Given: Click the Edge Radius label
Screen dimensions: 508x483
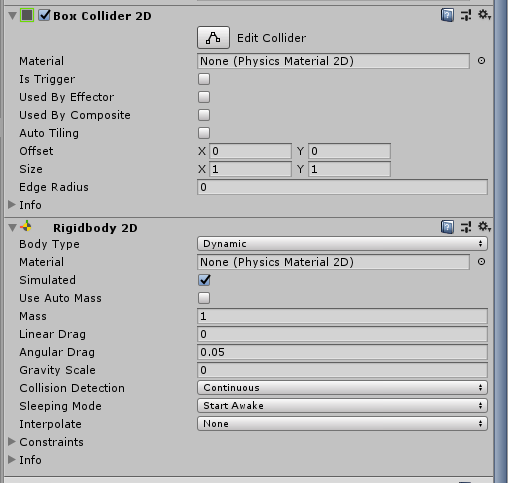Looking at the screenshot, I should 54,187.
